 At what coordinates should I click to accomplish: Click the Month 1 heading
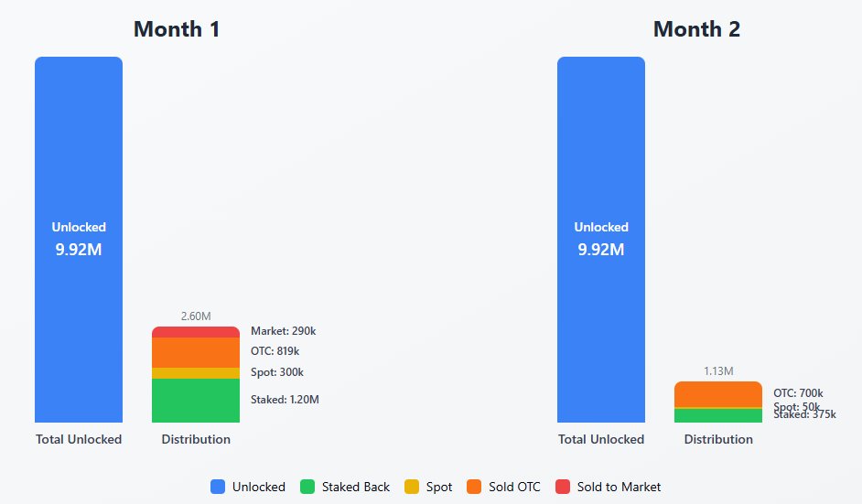[177, 29]
